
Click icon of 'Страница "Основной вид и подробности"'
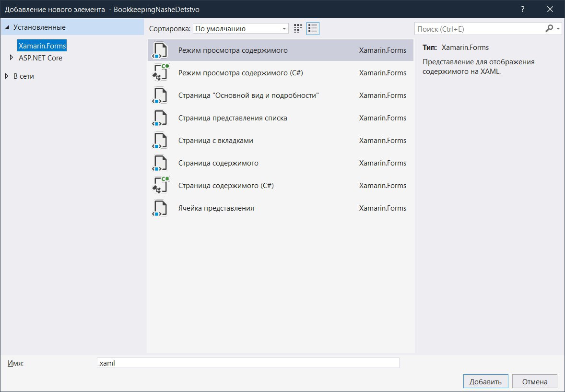tap(160, 95)
